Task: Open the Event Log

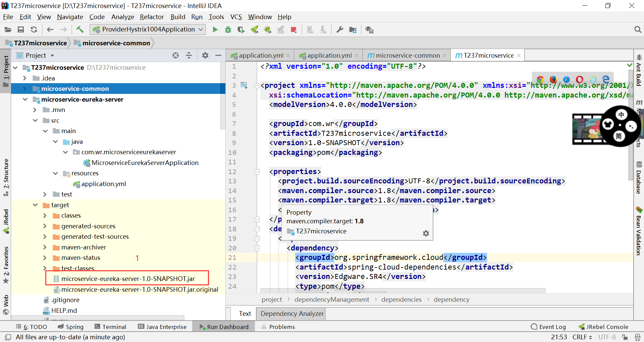Action: pos(548,327)
